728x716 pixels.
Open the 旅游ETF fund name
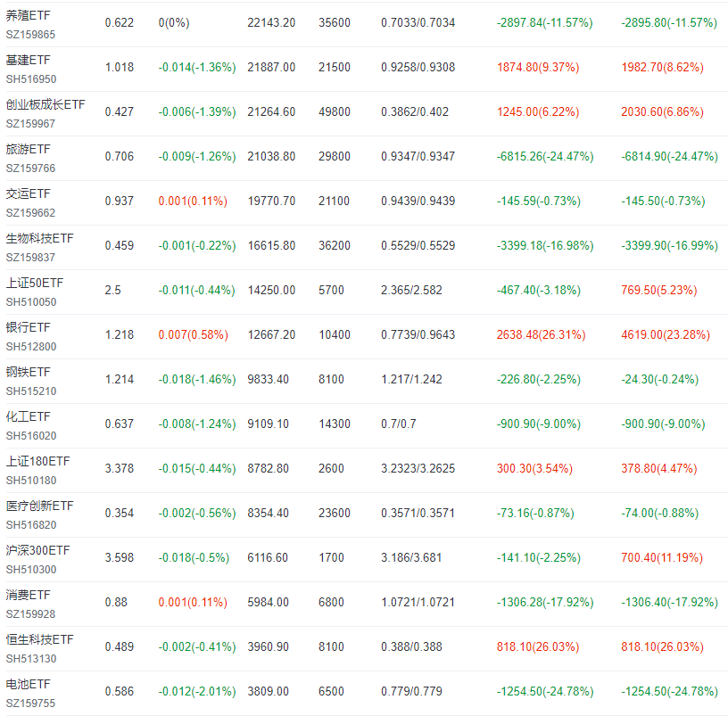[x=28, y=149]
